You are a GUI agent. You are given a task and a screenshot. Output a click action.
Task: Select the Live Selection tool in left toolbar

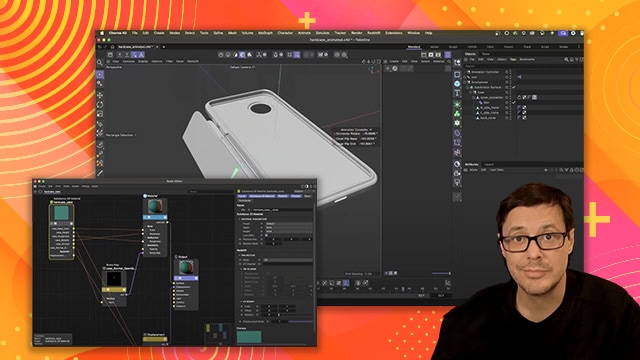[100, 75]
